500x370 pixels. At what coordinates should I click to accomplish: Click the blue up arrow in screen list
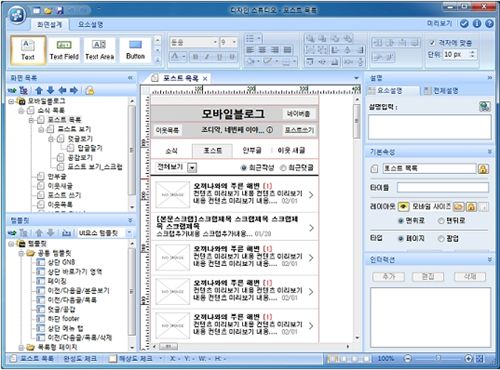pos(39,90)
